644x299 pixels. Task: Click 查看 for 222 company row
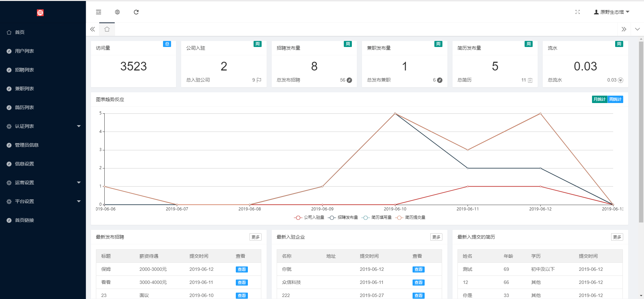pos(419,296)
